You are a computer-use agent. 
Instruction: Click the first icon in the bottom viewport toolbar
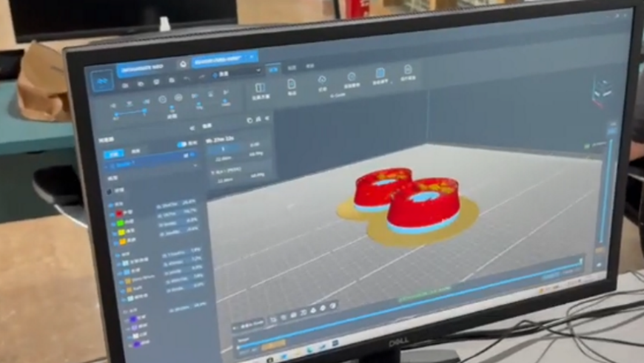click(274, 319)
